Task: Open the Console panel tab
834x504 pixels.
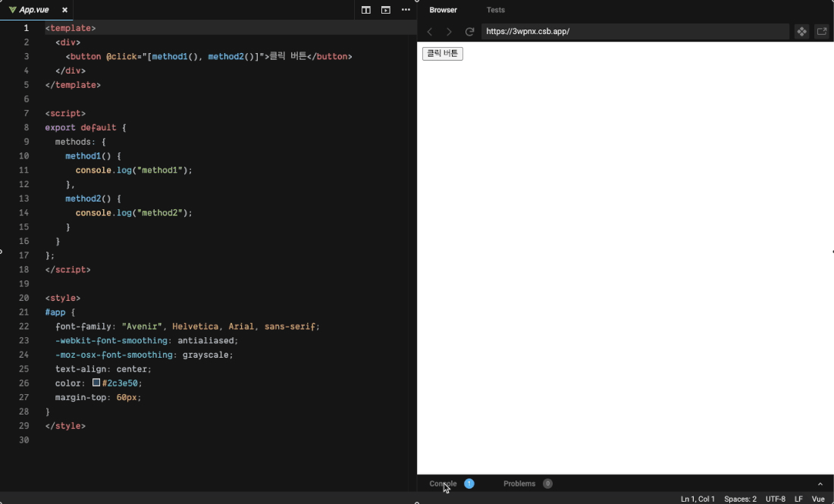Action: [x=443, y=484]
